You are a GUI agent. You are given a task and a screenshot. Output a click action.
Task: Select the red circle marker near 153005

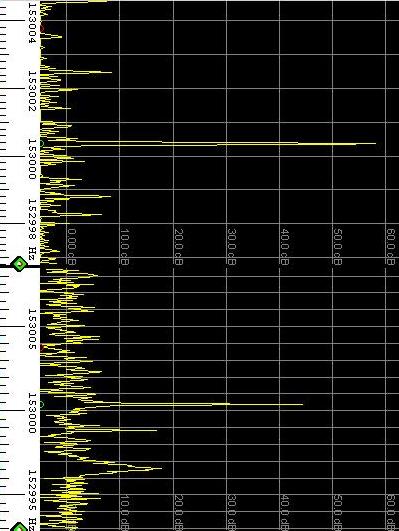pos(42,347)
